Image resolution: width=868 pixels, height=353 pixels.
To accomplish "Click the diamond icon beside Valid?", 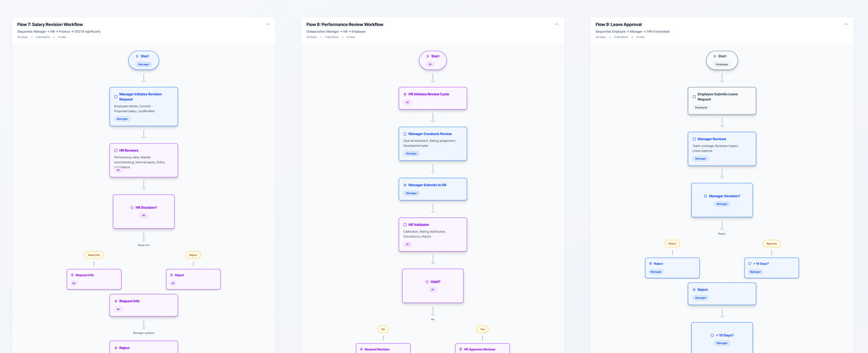I will pos(427,282).
